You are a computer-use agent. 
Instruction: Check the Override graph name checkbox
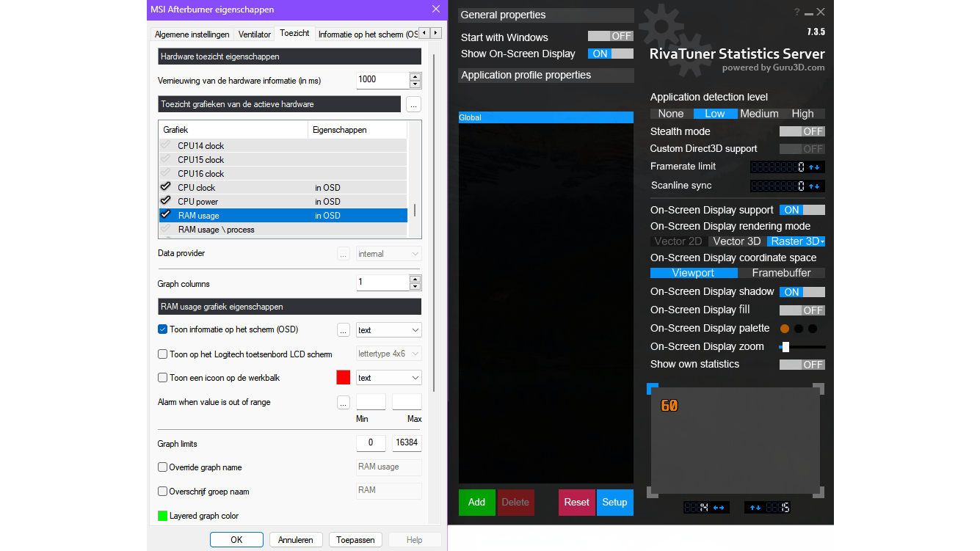tap(163, 467)
